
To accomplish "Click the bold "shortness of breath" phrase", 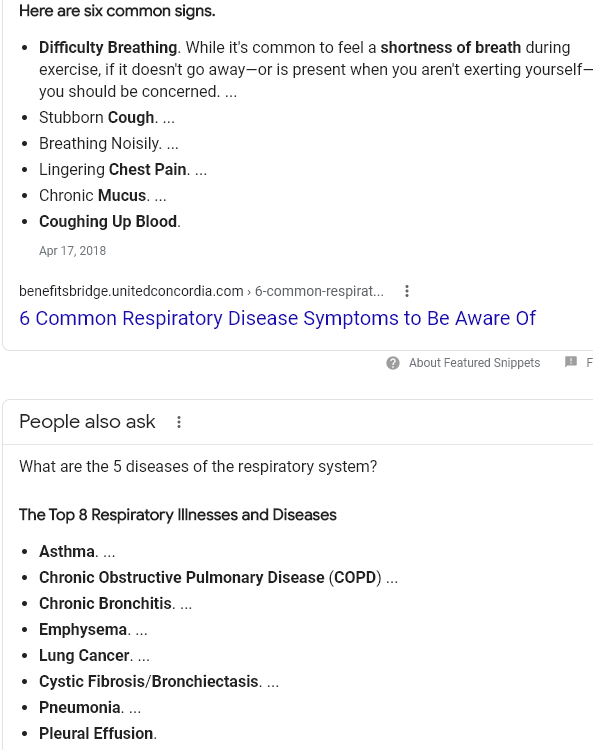I will [450, 47].
